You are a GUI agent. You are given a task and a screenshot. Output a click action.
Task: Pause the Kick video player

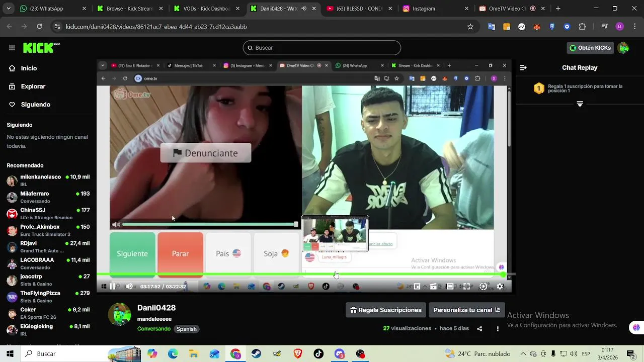point(112,287)
